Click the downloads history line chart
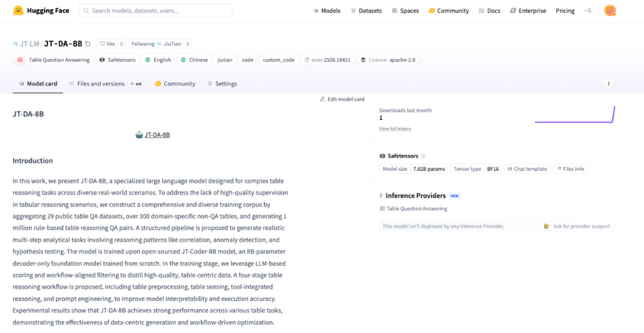 point(575,115)
